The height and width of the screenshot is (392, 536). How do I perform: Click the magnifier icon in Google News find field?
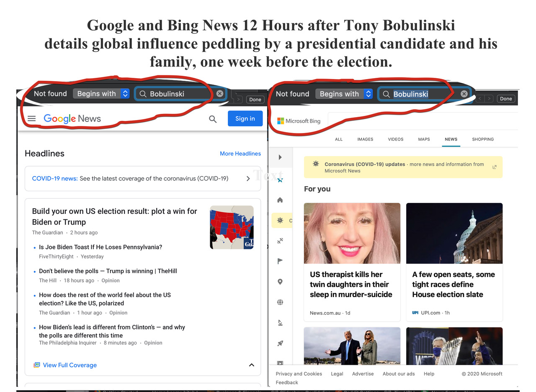tap(143, 94)
